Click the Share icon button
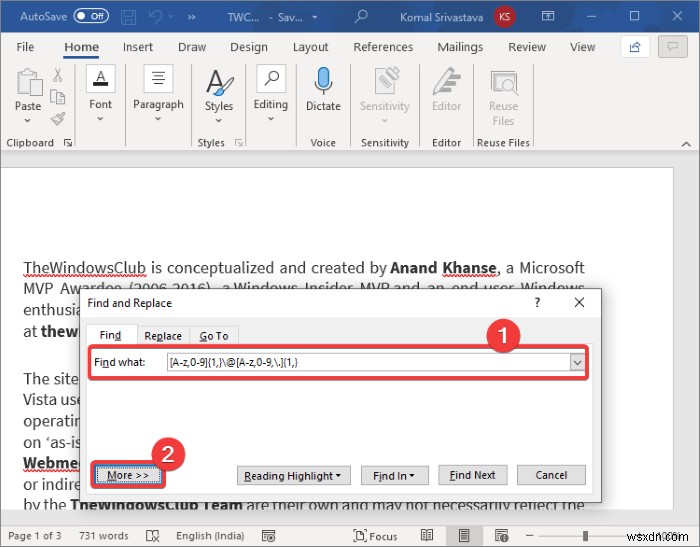 pyautogui.click(x=635, y=46)
